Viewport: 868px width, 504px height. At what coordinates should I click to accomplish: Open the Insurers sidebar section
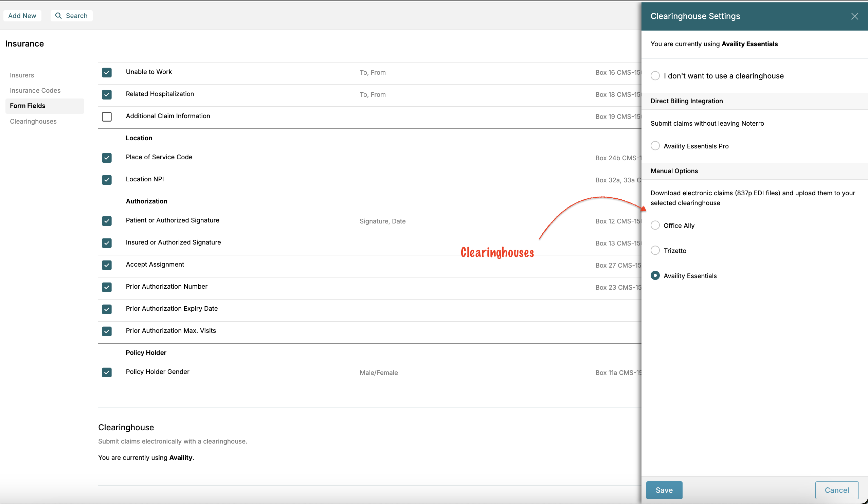tap(22, 75)
